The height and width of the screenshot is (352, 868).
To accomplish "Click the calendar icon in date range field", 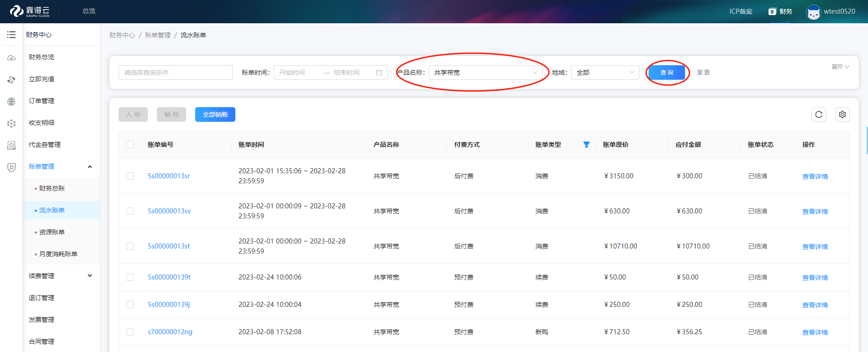I will (379, 72).
